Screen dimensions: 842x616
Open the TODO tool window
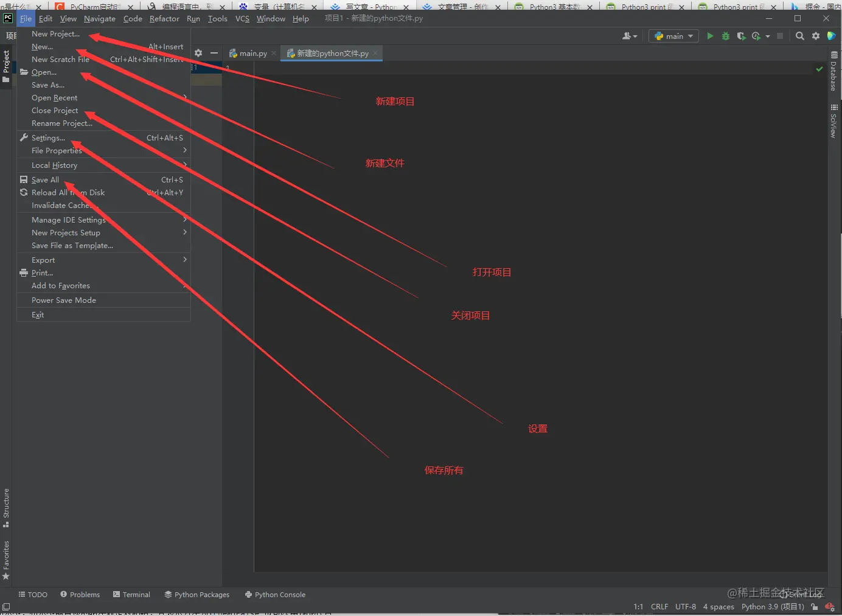(33, 595)
